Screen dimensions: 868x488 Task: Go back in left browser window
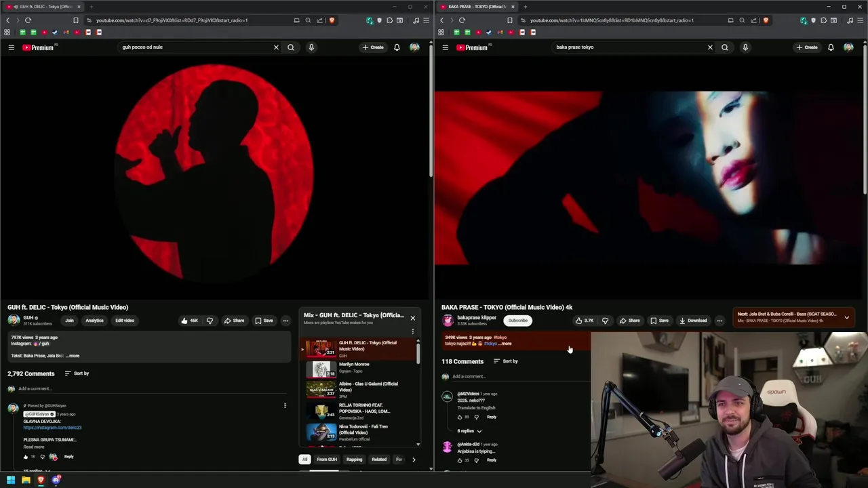coord(7,20)
